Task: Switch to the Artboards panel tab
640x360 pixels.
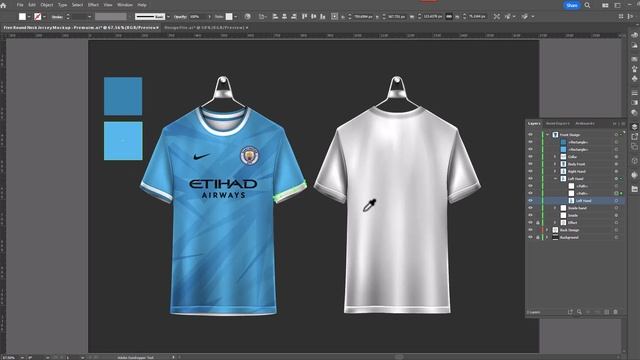Action: pos(585,123)
